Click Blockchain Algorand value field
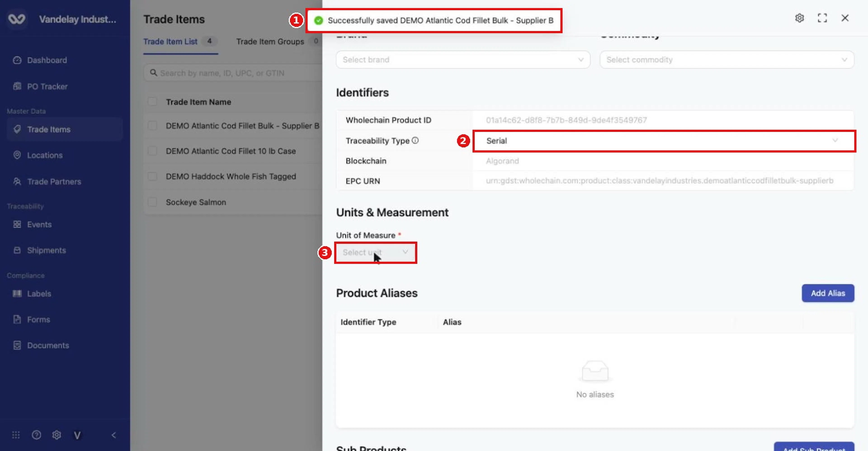This screenshot has width=868, height=451. (x=663, y=161)
